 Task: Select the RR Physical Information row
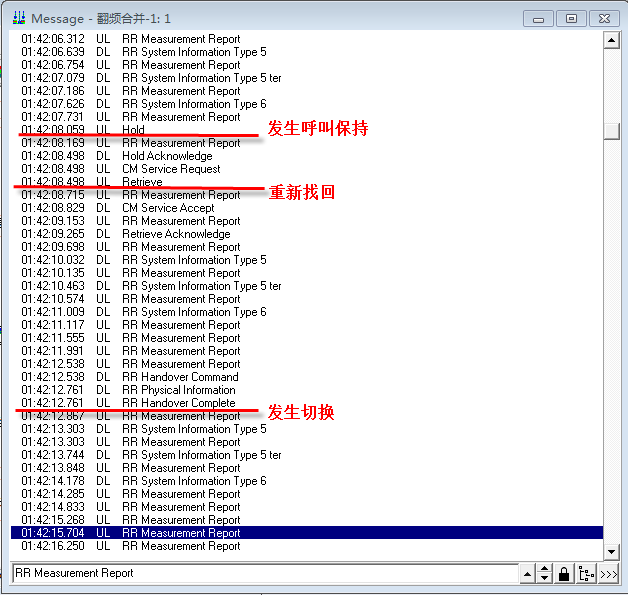coord(307,390)
